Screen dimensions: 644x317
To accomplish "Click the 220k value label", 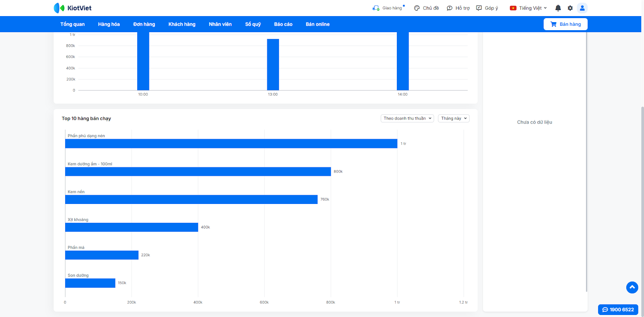I will (146, 255).
